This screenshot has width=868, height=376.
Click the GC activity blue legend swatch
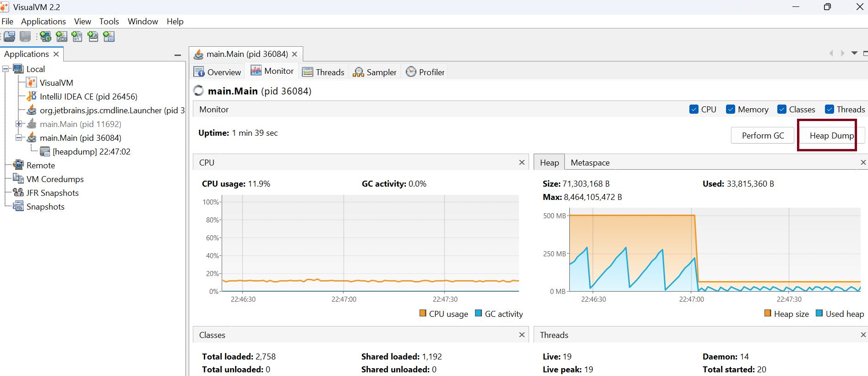tap(479, 313)
